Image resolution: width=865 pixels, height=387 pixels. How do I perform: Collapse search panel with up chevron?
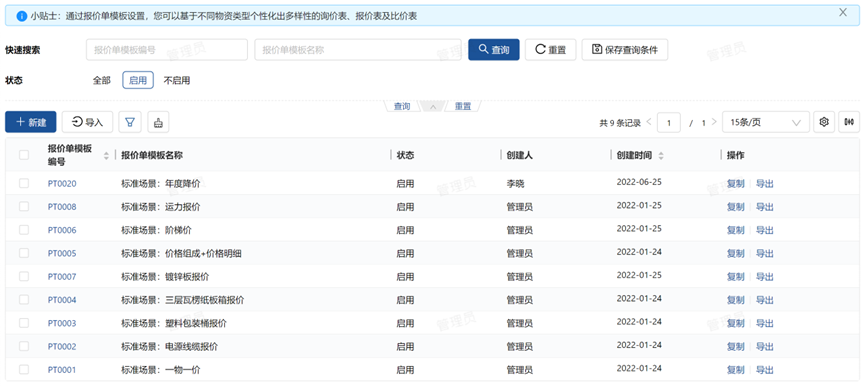[434, 107]
